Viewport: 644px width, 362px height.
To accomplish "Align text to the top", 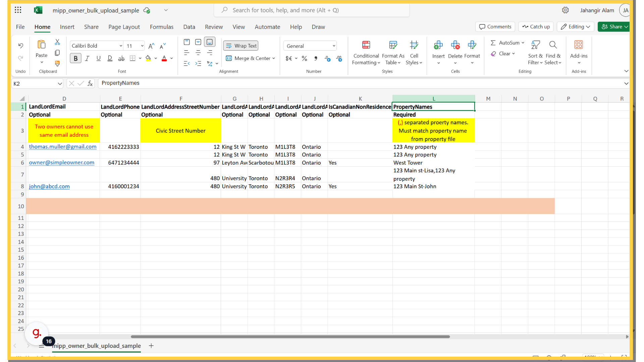I will (x=187, y=42).
